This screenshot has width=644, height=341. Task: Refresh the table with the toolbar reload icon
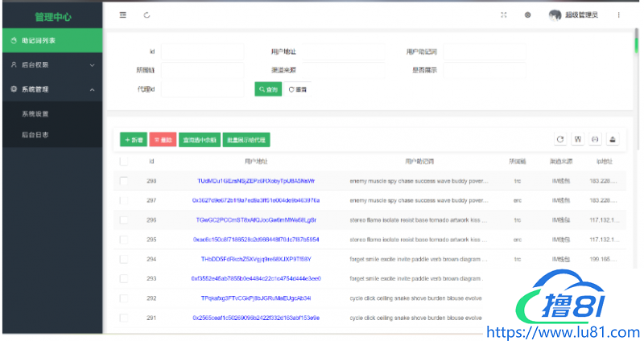tap(560, 139)
